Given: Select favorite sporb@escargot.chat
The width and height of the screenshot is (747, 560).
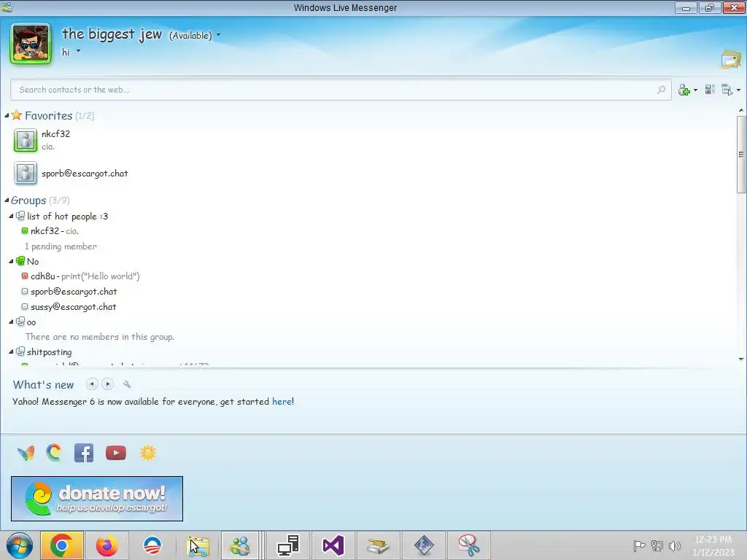Looking at the screenshot, I should pyautogui.click(x=85, y=174).
